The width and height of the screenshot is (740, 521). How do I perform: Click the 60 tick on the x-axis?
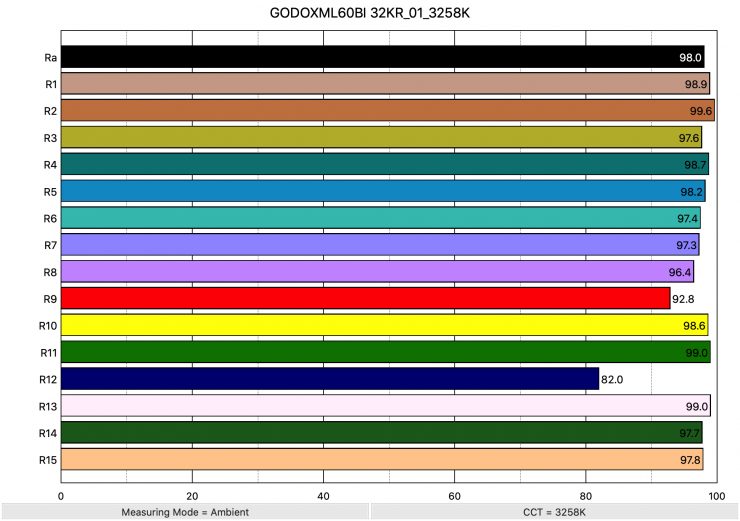(454, 494)
